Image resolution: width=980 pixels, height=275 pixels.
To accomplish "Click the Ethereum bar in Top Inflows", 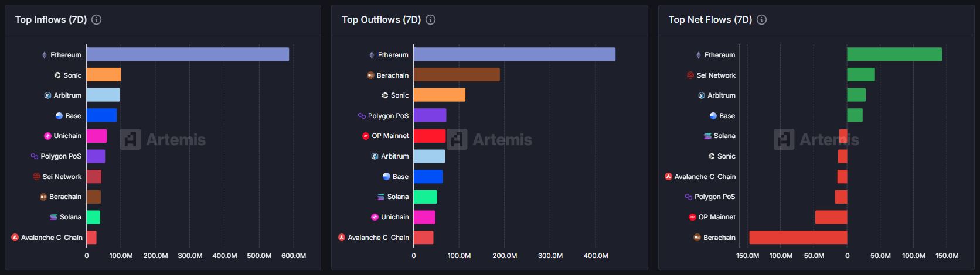I will tap(188, 54).
